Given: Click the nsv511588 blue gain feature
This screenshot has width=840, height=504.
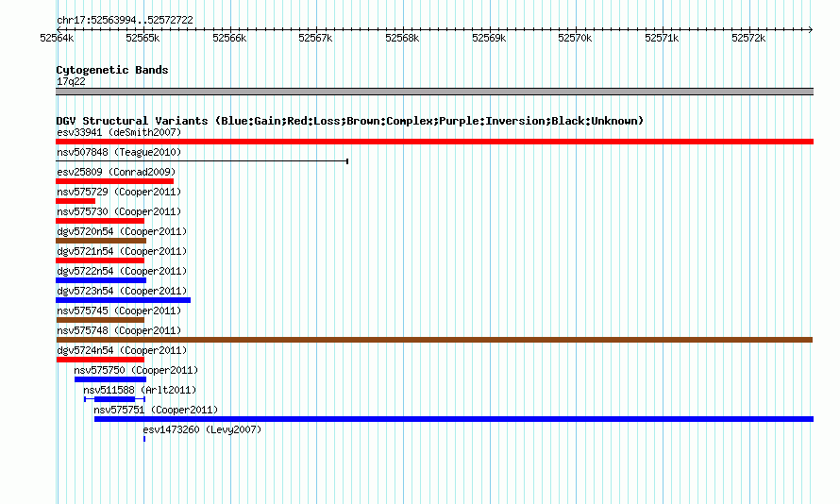Looking at the screenshot, I should [114, 399].
